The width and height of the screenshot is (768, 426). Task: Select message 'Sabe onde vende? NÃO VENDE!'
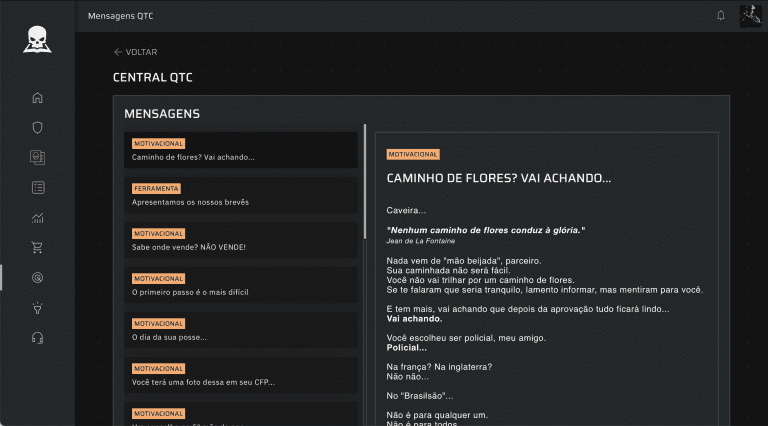pos(240,240)
